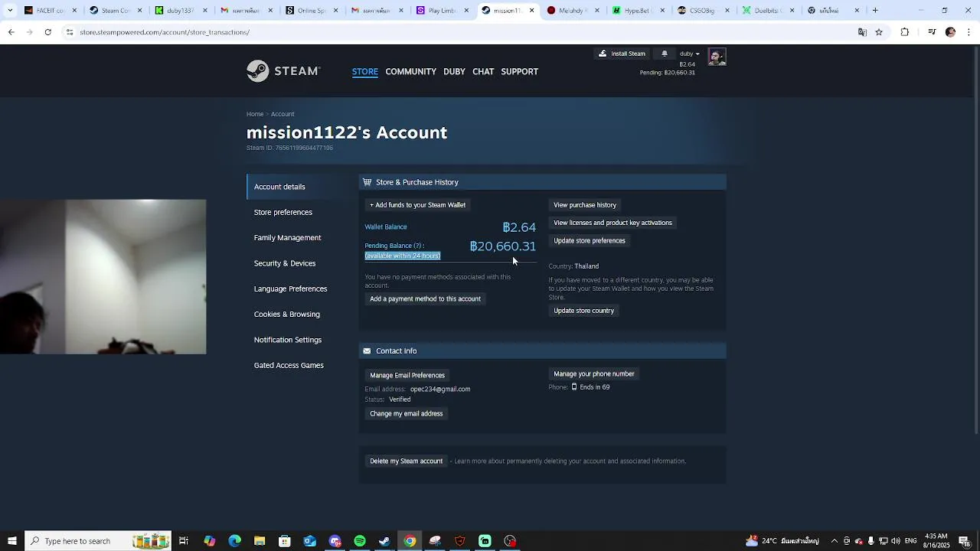Screen dimensions: 980x551
Task: Open the Chrome profile avatar
Action: [950, 32]
